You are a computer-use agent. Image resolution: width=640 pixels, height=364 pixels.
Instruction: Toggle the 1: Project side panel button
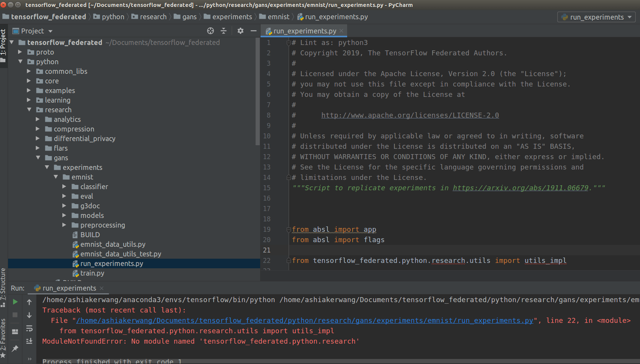point(3,45)
